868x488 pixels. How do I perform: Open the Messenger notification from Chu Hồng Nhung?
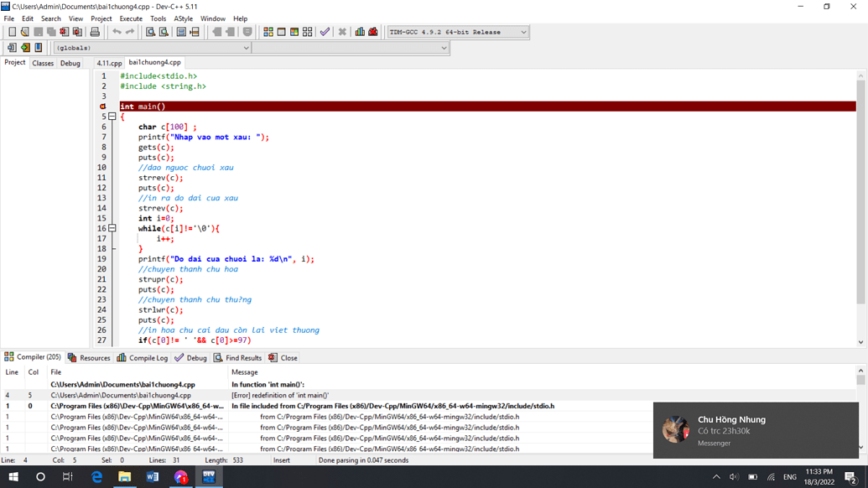(x=755, y=430)
